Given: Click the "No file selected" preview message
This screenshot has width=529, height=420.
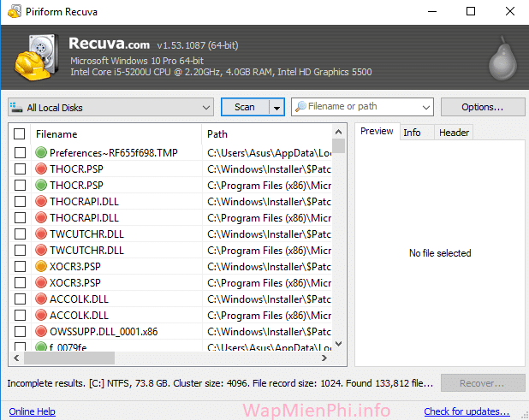Looking at the screenshot, I should tap(440, 253).
